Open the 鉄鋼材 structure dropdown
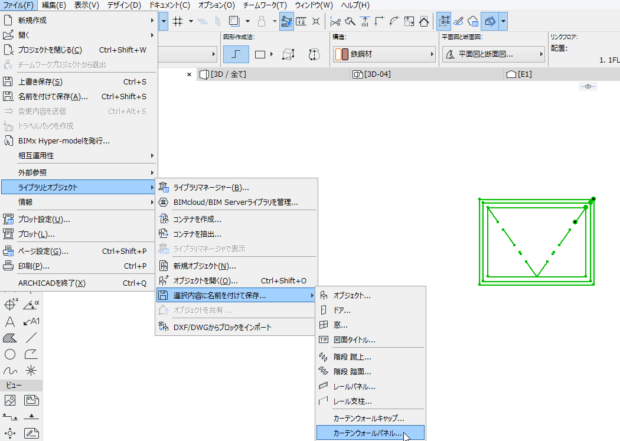Screen dimensions: 620x441 click(384, 54)
